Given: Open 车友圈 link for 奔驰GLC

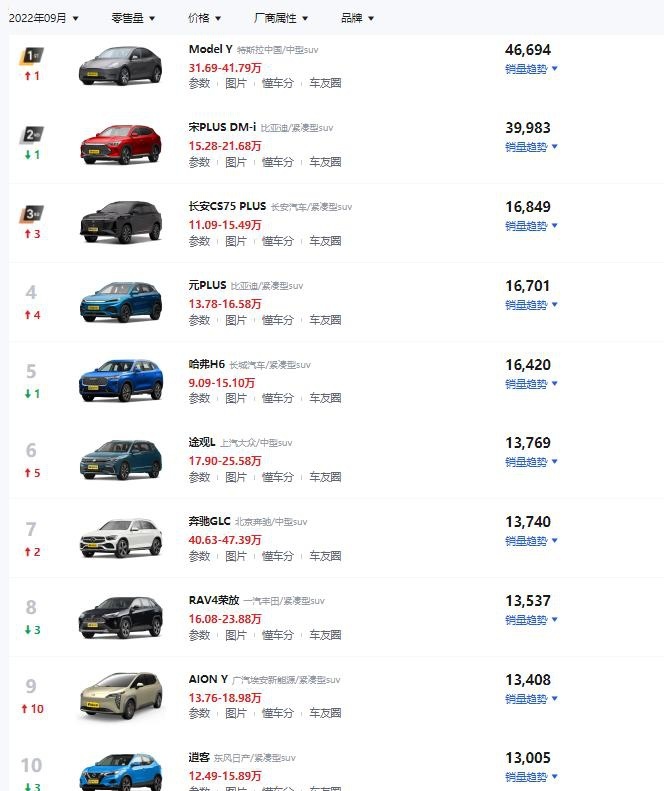Looking at the screenshot, I should coord(325,556).
